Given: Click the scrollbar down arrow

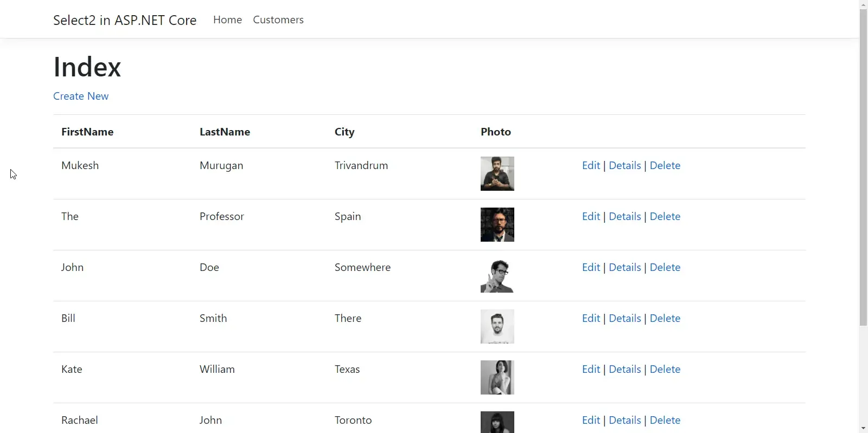Looking at the screenshot, I should 863,428.
